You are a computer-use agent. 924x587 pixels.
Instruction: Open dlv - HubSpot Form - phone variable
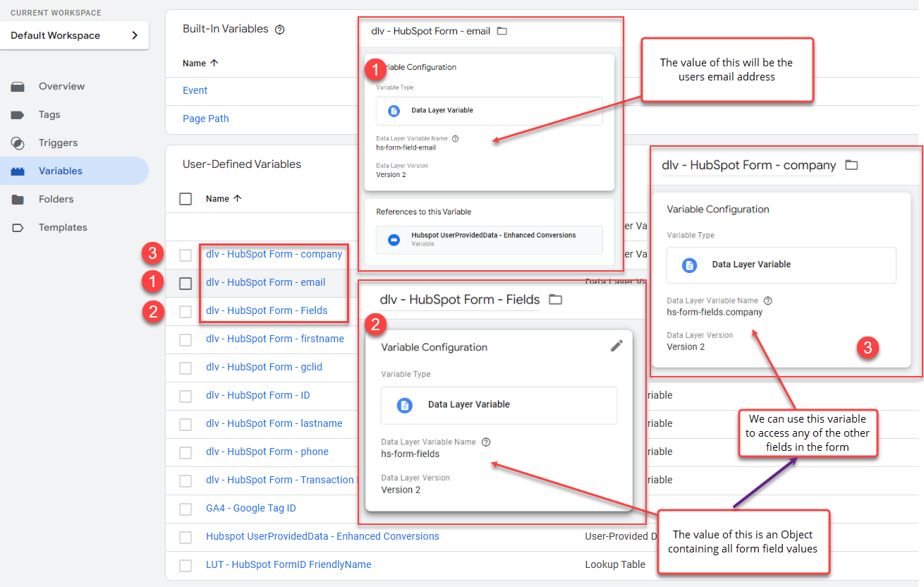pyautogui.click(x=267, y=452)
